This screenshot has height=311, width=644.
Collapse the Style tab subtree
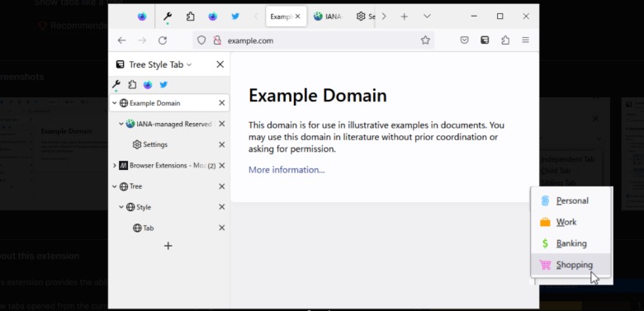point(121,207)
